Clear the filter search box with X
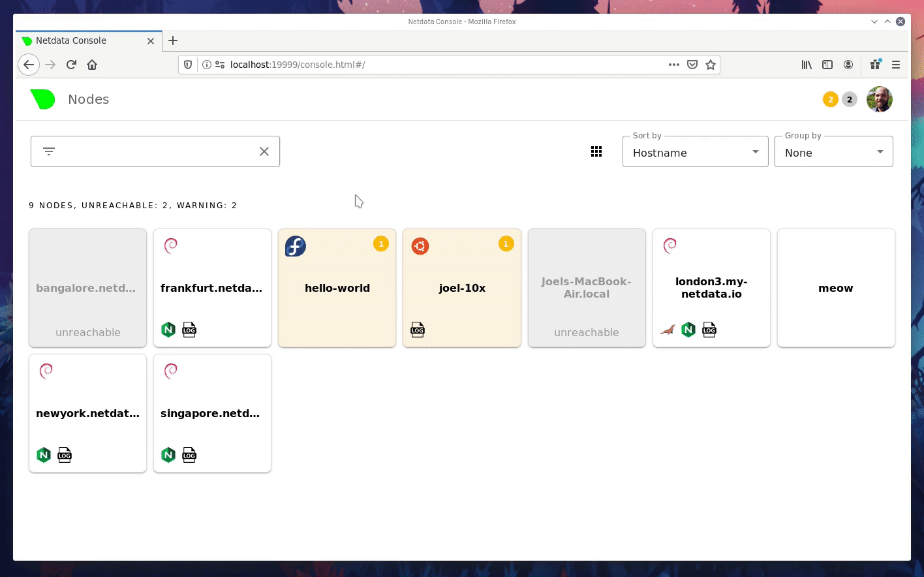 click(264, 151)
